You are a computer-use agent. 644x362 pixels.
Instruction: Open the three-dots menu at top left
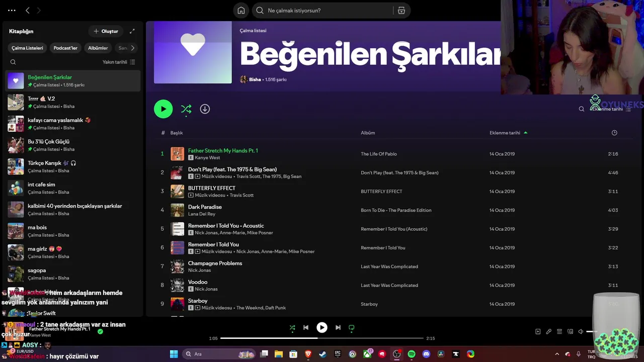[12, 11]
